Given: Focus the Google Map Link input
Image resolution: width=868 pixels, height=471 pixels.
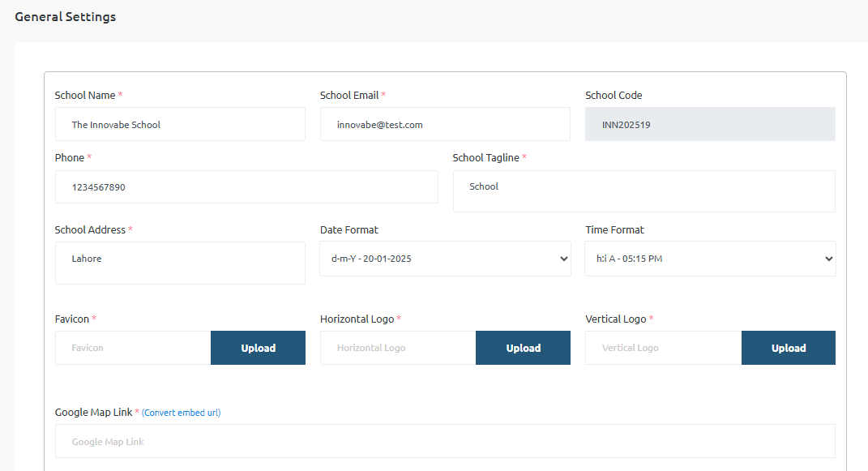Looking at the screenshot, I should (x=445, y=442).
